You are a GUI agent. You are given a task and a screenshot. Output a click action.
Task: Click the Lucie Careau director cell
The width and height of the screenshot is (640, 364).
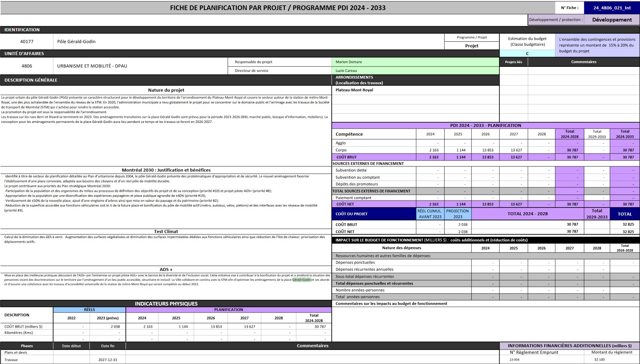(415, 71)
